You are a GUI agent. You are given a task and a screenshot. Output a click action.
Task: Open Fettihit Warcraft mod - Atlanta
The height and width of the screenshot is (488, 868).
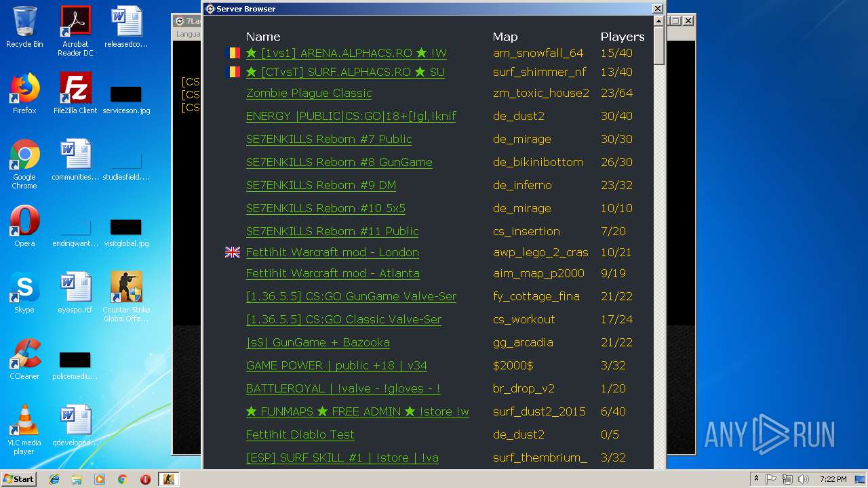(333, 273)
